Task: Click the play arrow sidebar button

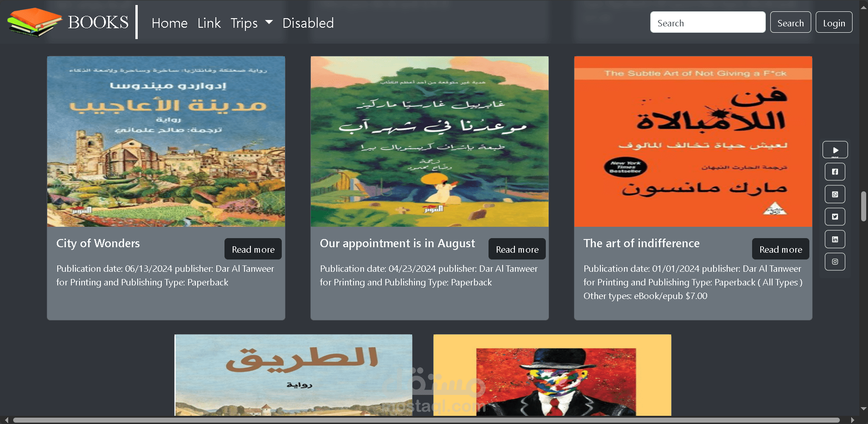Action: (835, 150)
